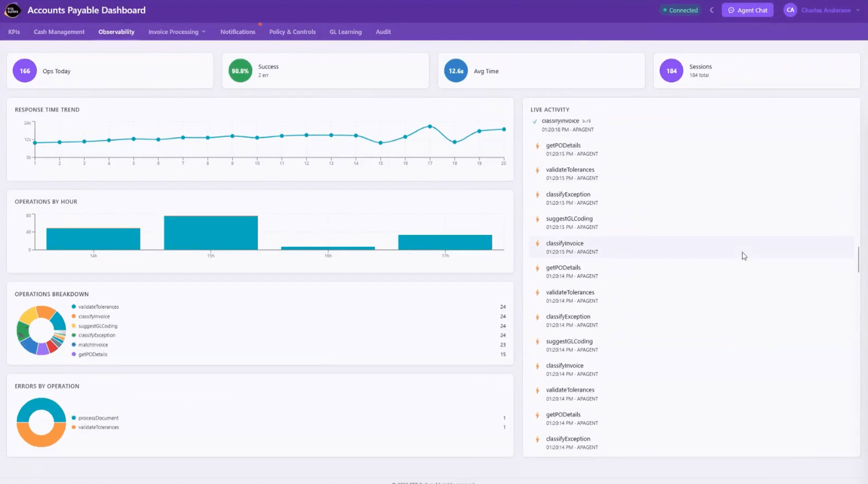Screen dimensions: 868x484
Task: Click lightning icon for classifyException at 01:20:15
Action: coord(538,194)
